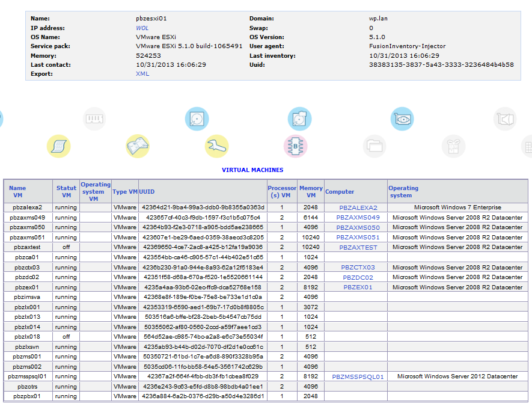Open the PBZDC02 computer link

358,277
